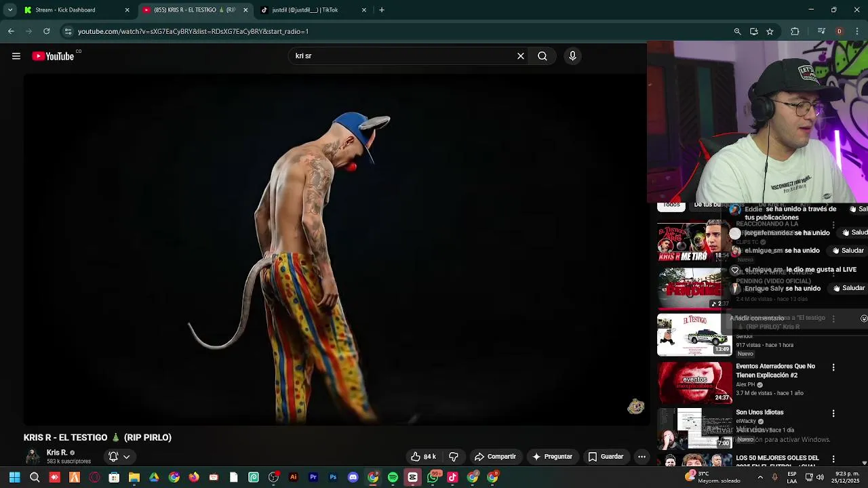Open Chrome profile avatar D

(x=840, y=31)
